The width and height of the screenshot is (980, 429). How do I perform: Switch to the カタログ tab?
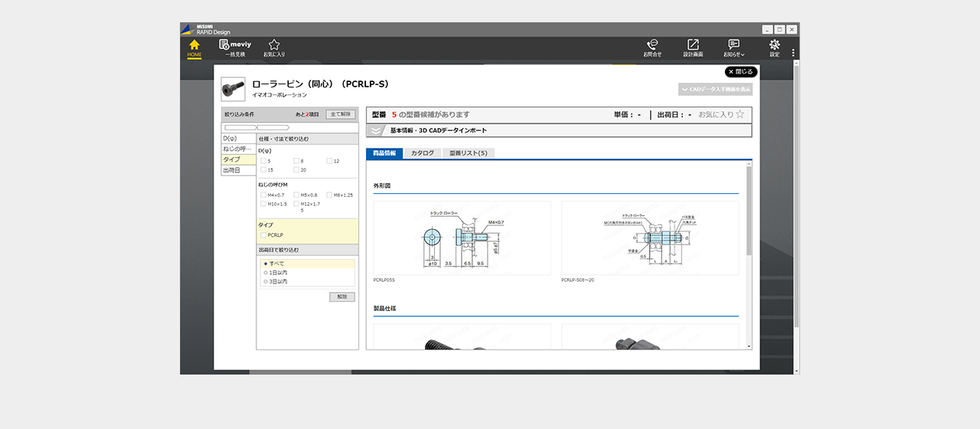(422, 153)
